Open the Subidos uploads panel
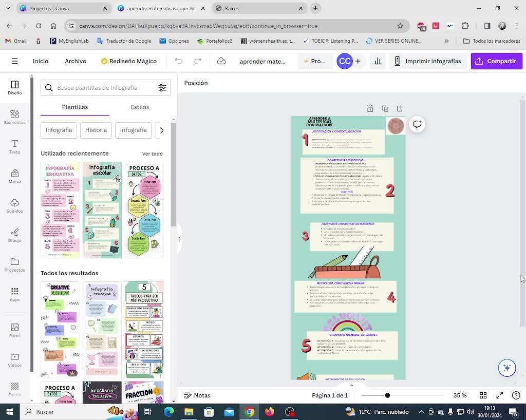This screenshot has width=526, height=420. coord(15,206)
